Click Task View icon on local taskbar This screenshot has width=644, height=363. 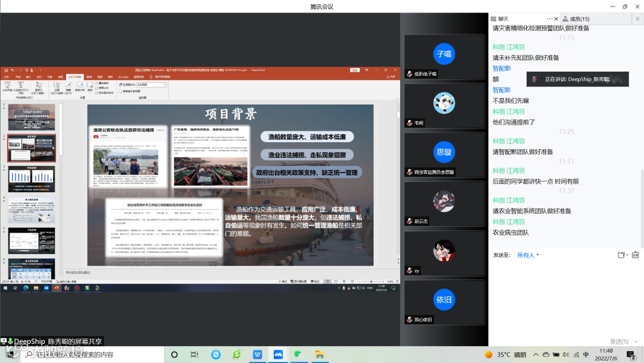click(x=194, y=355)
